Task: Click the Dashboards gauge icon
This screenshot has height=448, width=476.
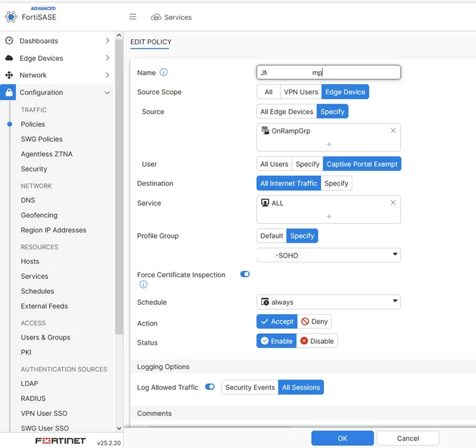Action: coord(9,41)
